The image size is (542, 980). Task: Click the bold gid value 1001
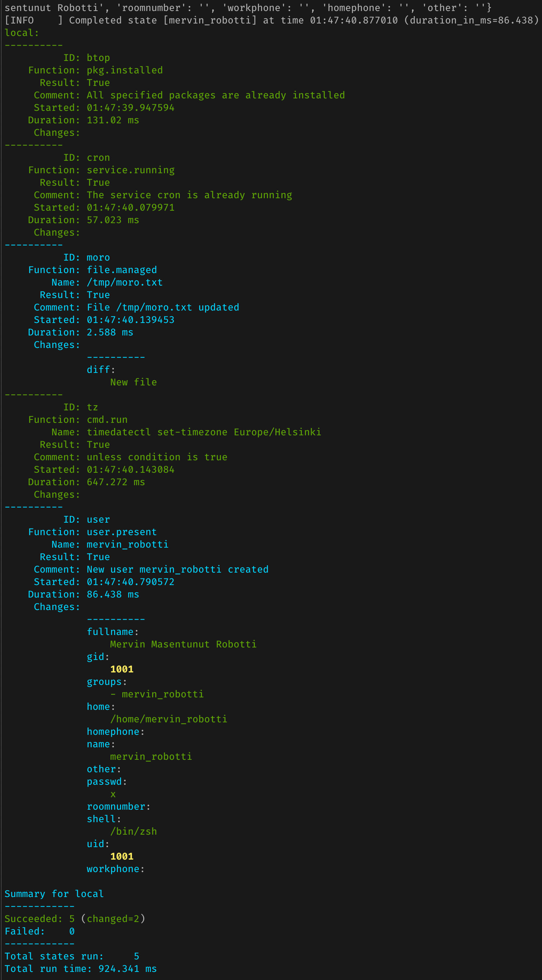coord(122,669)
